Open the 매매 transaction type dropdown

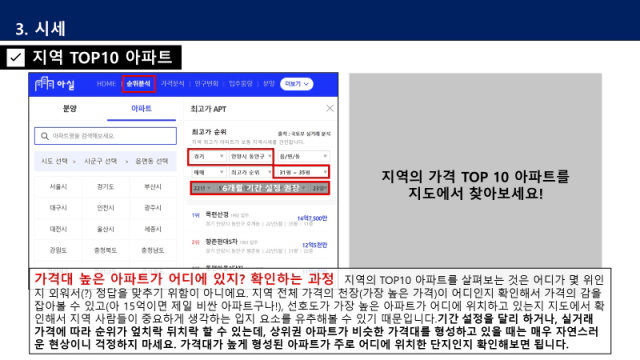pos(209,172)
